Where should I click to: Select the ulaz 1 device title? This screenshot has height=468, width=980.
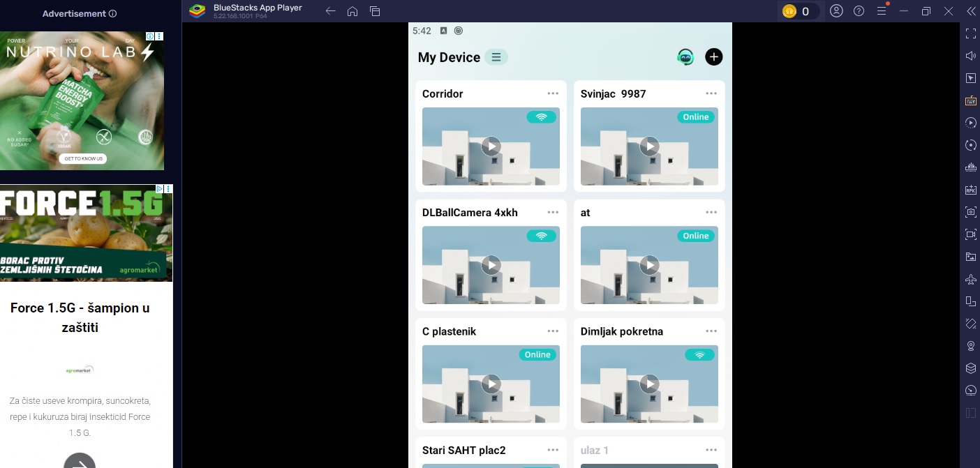(x=595, y=450)
